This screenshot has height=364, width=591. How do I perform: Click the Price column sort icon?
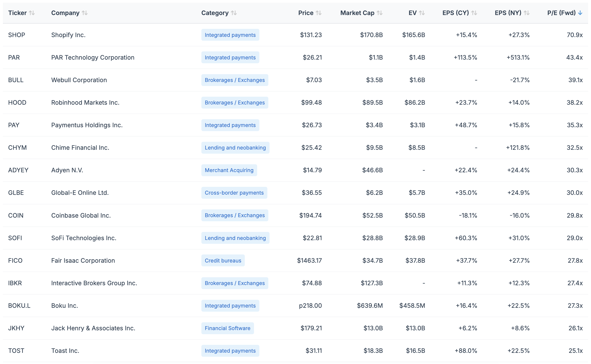pyautogui.click(x=319, y=13)
